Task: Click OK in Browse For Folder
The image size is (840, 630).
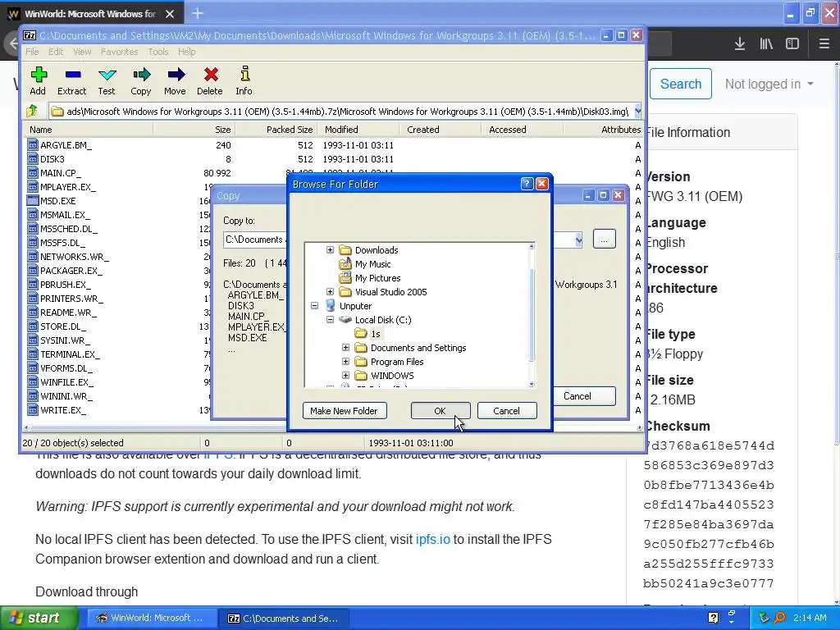Action: (x=441, y=411)
